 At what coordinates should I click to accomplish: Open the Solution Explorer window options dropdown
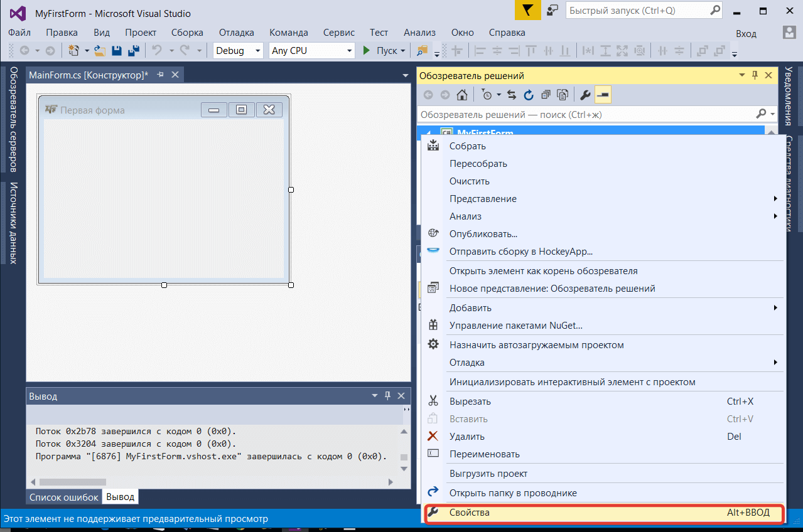(741, 76)
